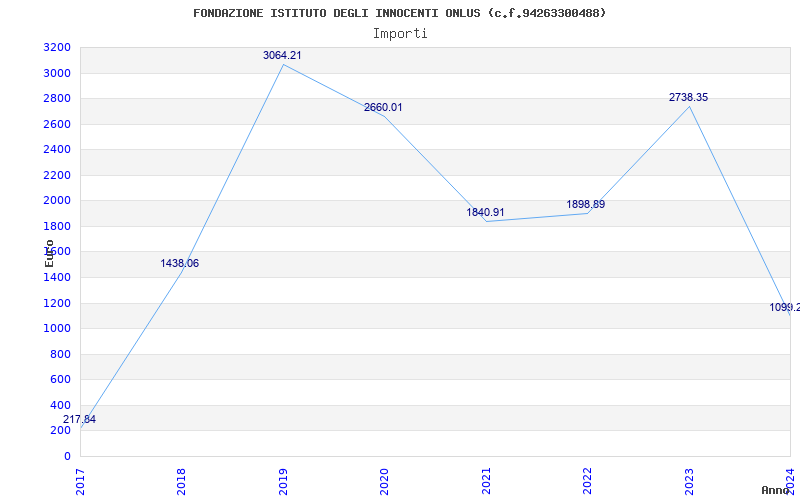Viewport: 800px width, 500px height.
Task: Click the 400 y-axis value
Action: click(x=61, y=405)
